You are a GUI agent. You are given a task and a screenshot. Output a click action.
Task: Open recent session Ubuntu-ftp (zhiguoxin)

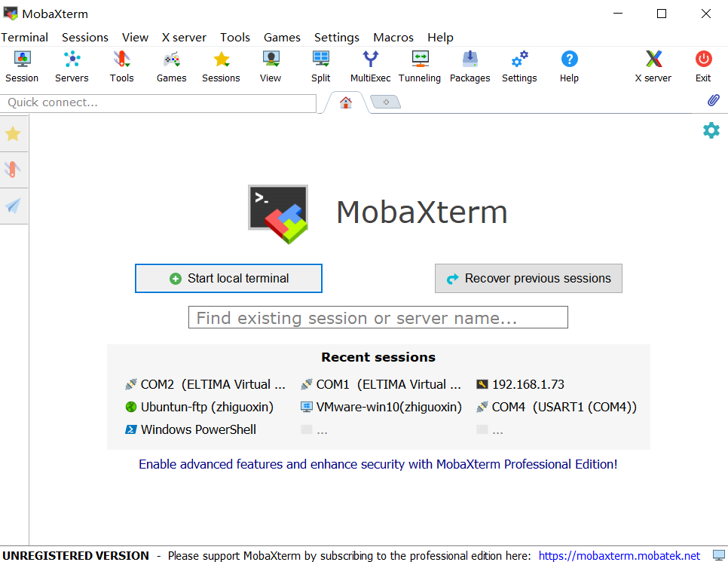[x=200, y=407]
